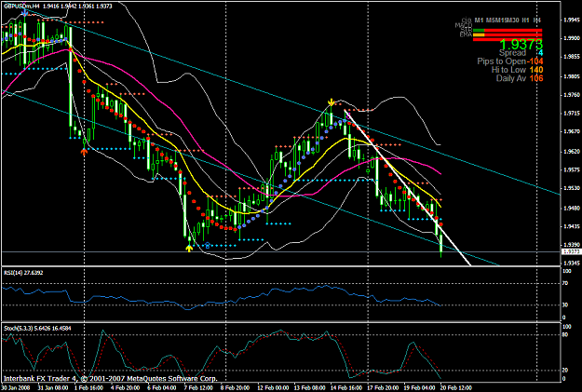Click the 1 Feb 16:00 time label
The width and height of the screenshot is (582, 392).
[88, 388]
